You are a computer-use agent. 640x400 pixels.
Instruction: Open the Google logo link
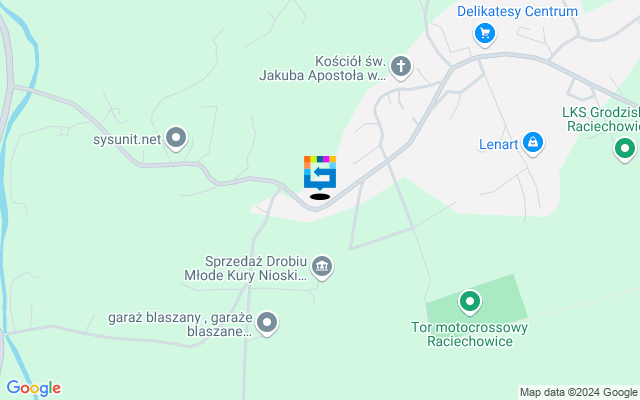(33, 388)
